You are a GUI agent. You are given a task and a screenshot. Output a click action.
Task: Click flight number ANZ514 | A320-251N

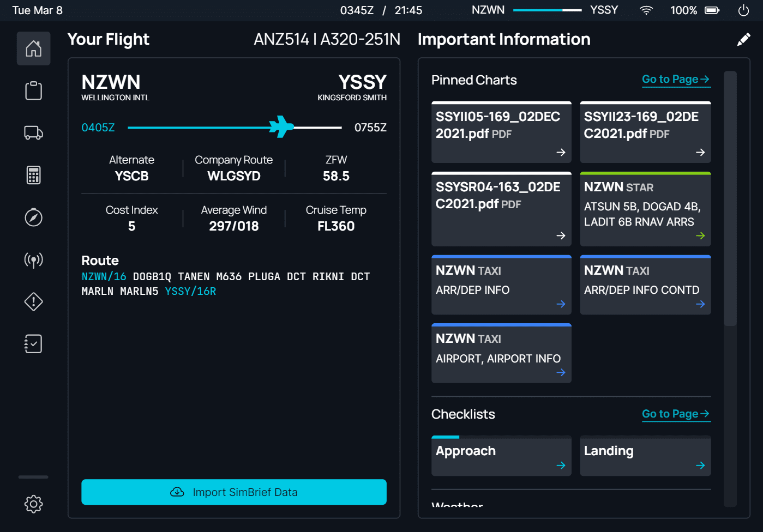(x=327, y=39)
